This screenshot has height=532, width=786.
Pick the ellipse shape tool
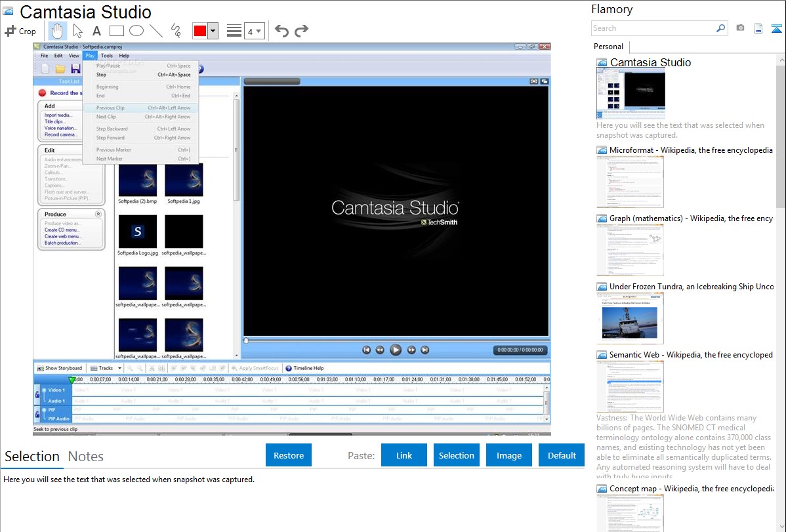[x=136, y=31]
